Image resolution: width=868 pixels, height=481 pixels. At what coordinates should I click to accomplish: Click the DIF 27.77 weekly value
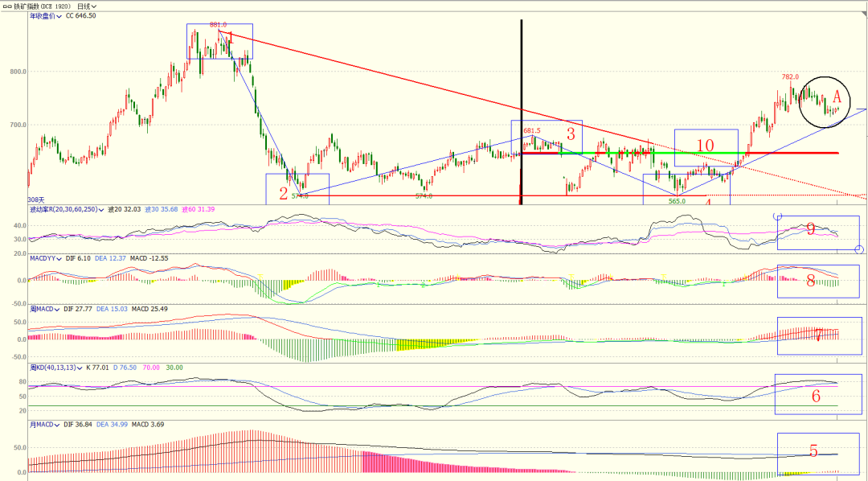pos(79,309)
